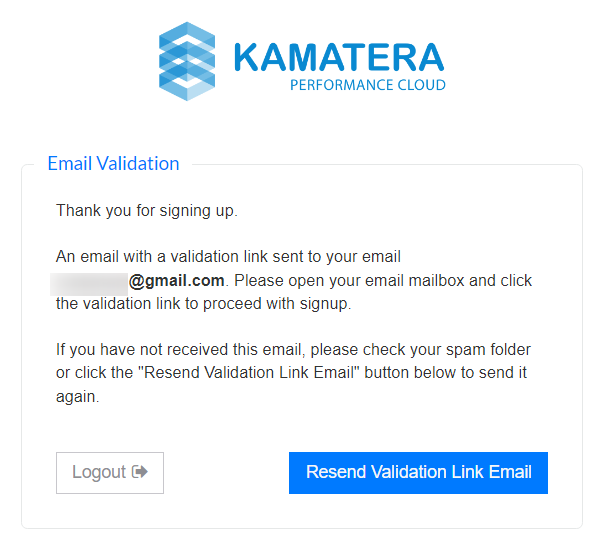Click the blurred email username area
Screen dimensions: 599x543
point(89,284)
